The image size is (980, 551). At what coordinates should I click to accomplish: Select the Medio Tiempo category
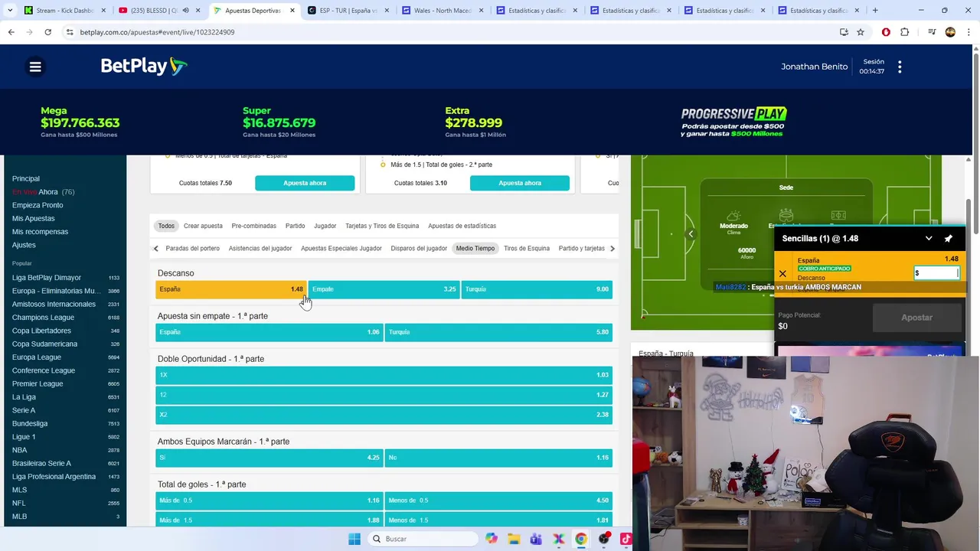tap(475, 248)
